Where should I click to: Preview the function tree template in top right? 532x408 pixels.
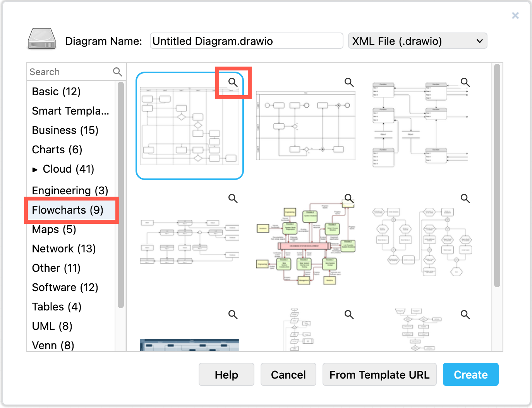pyautogui.click(x=465, y=82)
